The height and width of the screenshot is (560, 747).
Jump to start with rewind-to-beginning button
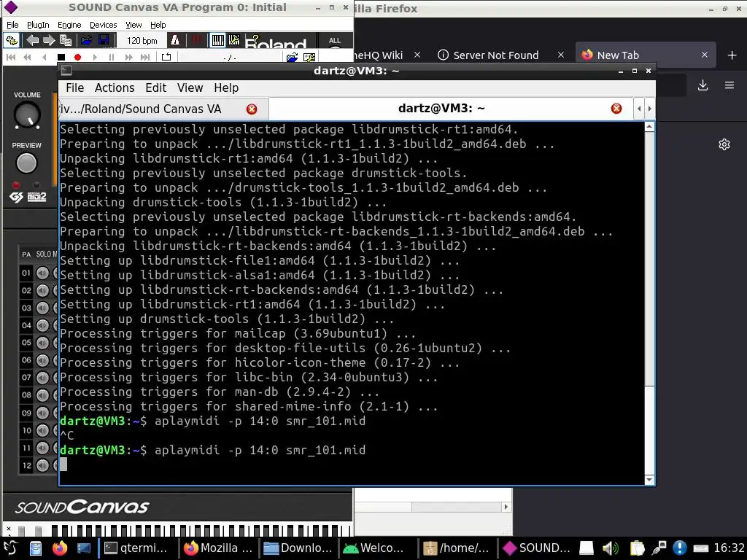(11, 57)
